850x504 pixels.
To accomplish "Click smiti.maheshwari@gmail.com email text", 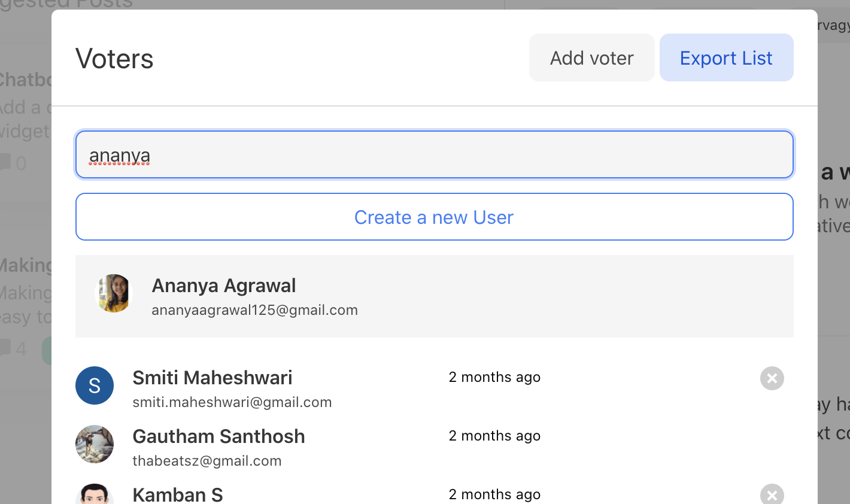I will coord(232,402).
